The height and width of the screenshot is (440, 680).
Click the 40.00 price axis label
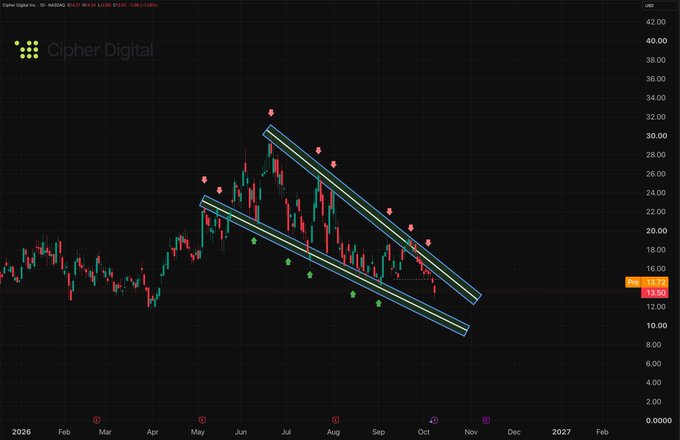tap(656, 41)
